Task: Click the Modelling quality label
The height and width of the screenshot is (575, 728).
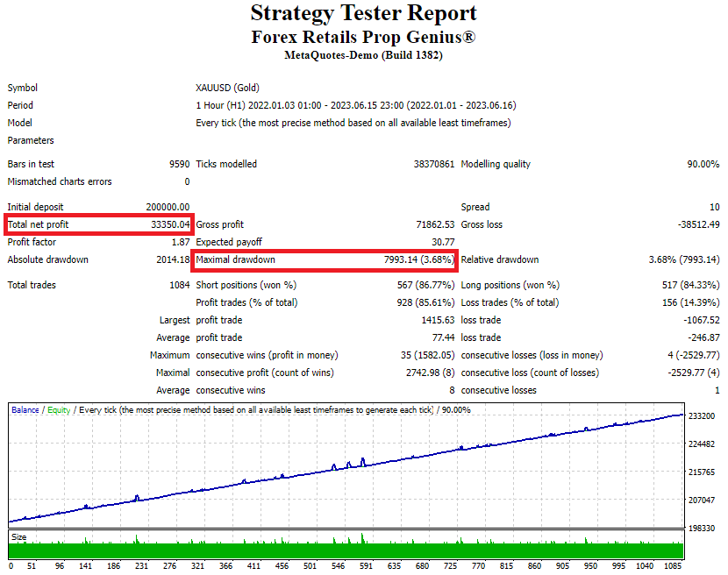Action: point(496,164)
